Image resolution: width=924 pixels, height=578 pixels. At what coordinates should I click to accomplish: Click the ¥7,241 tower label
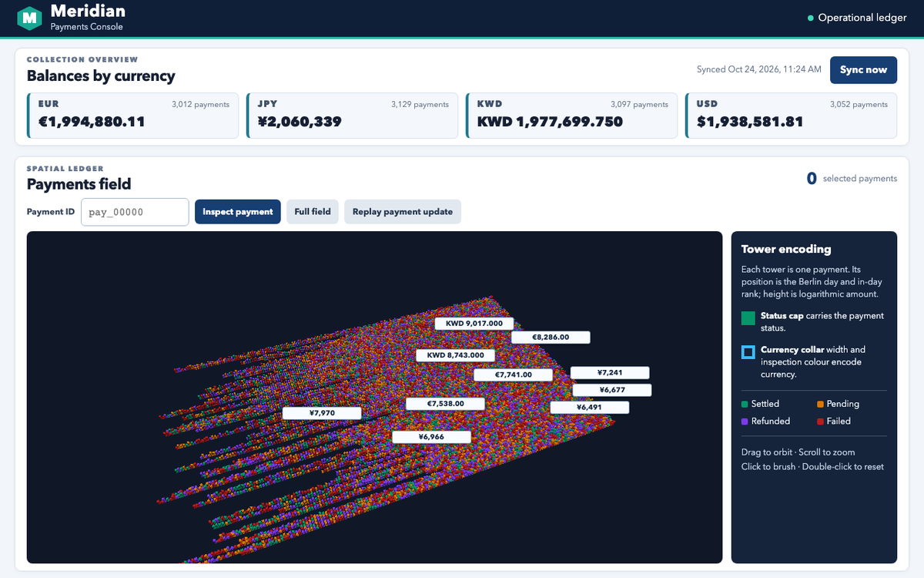pos(610,373)
